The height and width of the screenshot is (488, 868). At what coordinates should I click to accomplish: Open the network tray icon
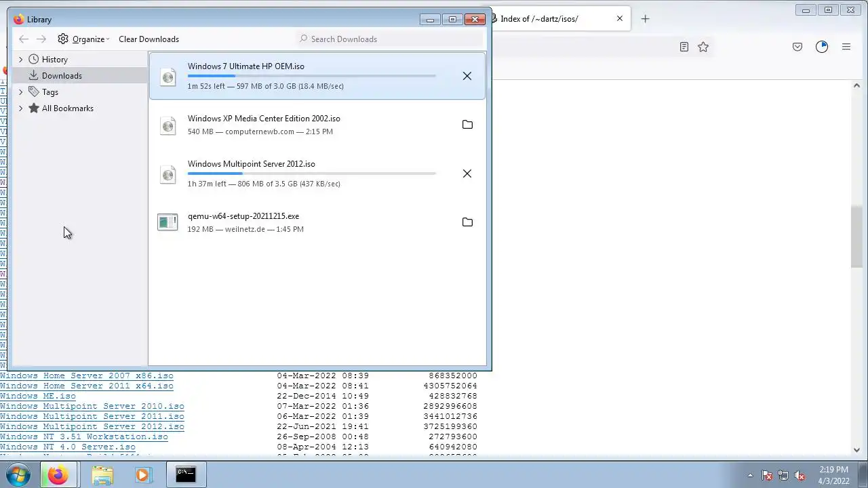click(x=783, y=475)
